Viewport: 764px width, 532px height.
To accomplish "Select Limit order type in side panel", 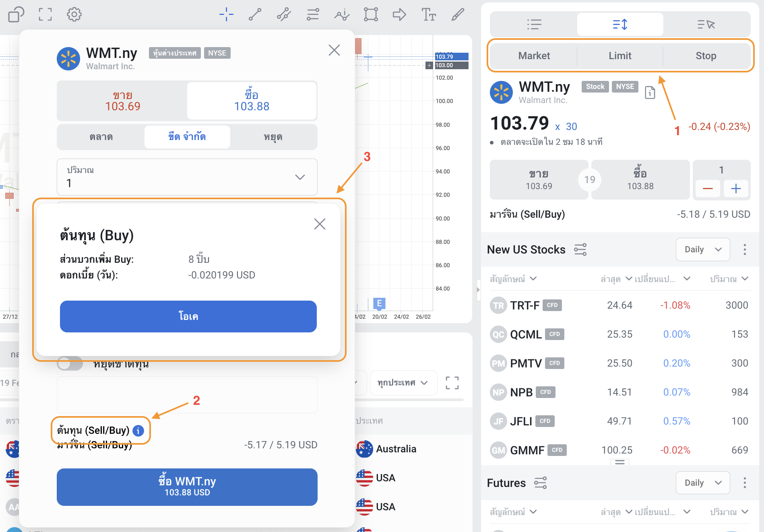I will pyautogui.click(x=620, y=56).
